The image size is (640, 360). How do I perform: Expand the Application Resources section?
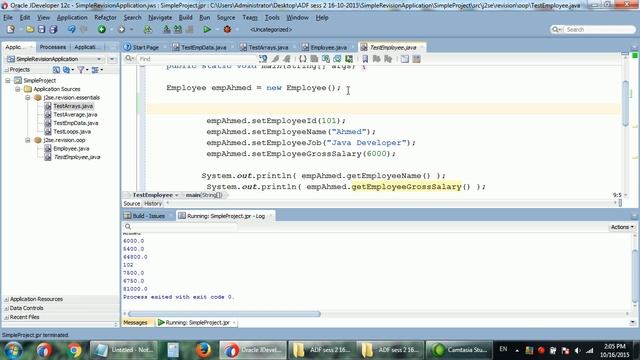(x=7, y=299)
